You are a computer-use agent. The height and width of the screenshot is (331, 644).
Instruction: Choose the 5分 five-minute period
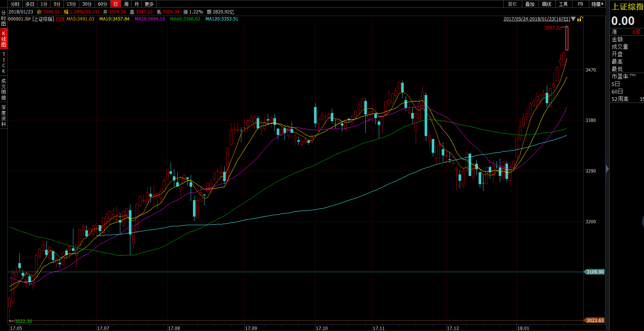[57, 4]
